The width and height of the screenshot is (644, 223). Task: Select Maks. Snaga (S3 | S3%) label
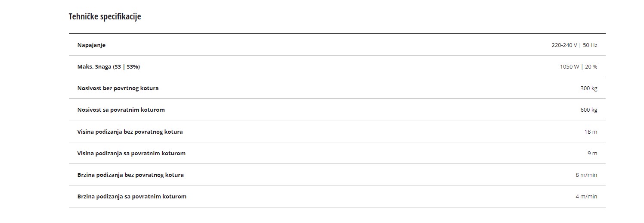point(108,67)
